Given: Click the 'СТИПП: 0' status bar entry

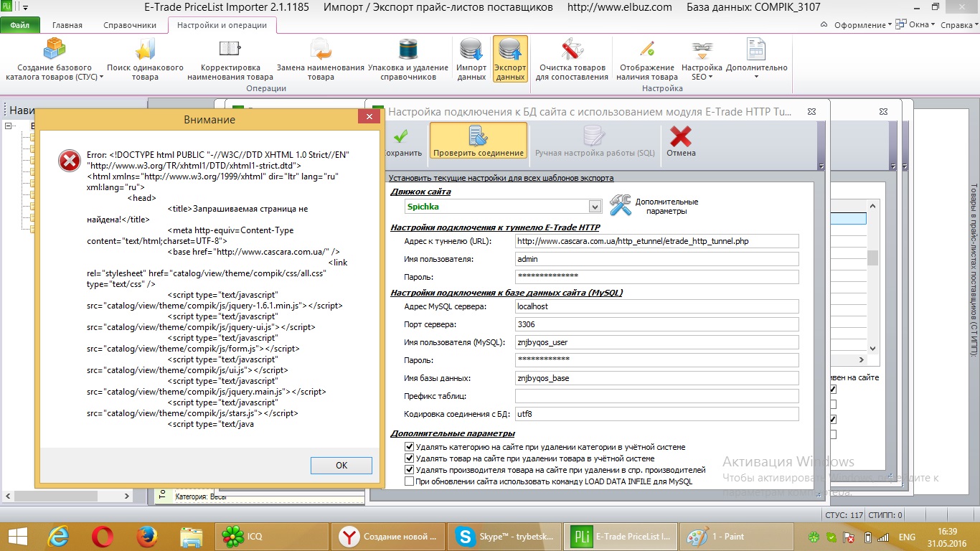Looking at the screenshot, I should click(x=885, y=514).
